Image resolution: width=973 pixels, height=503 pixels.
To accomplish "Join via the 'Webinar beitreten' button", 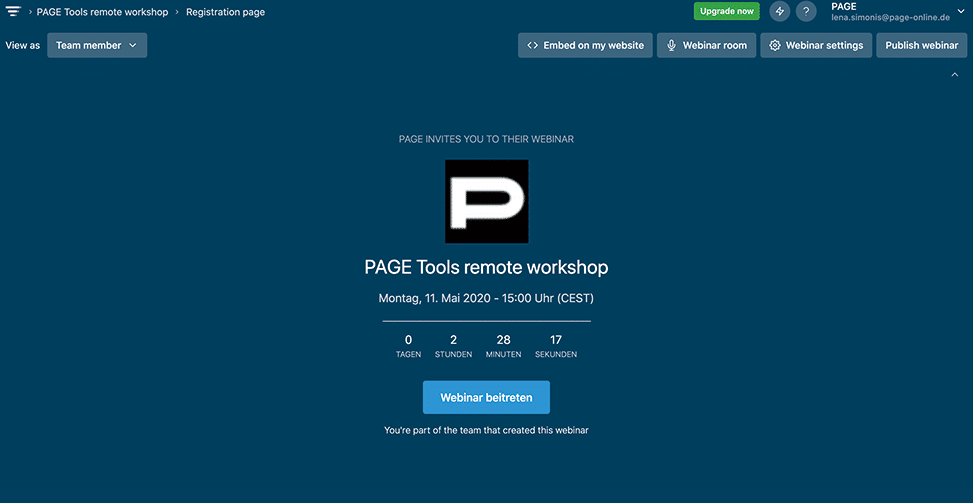I will tap(486, 397).
